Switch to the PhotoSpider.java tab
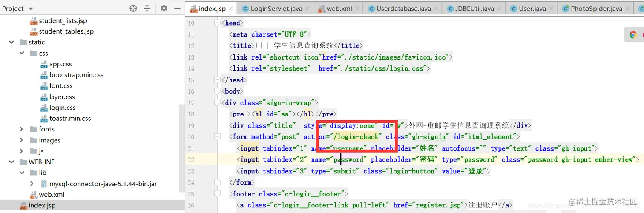Image resolution: width=644 pixels, height=213 pixels. point(596,9)
